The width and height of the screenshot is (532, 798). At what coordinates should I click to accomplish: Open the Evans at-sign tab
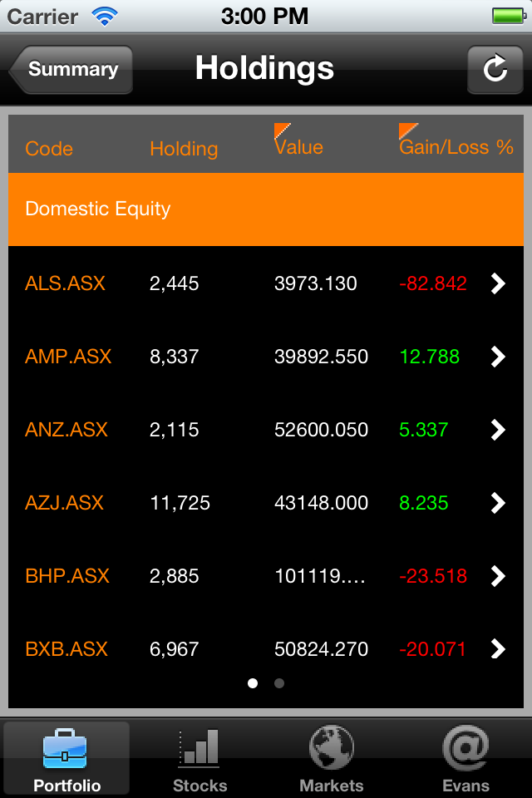[x=465, y=757]
